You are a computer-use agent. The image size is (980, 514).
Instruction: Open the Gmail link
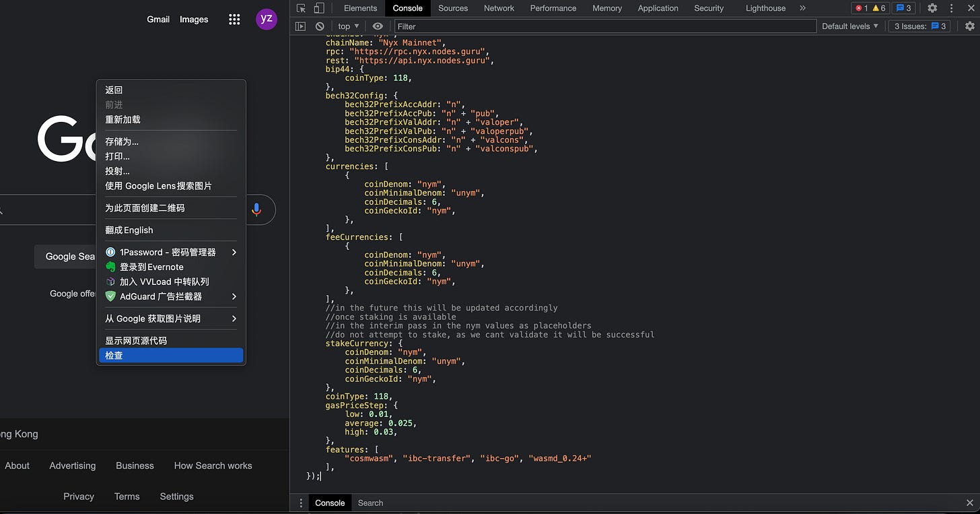158,20
